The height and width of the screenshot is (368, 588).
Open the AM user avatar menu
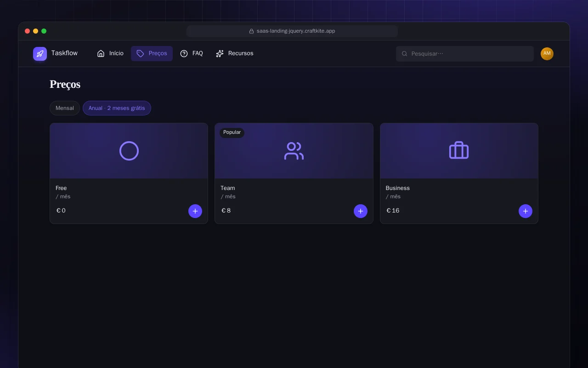[x=547, y=54]
